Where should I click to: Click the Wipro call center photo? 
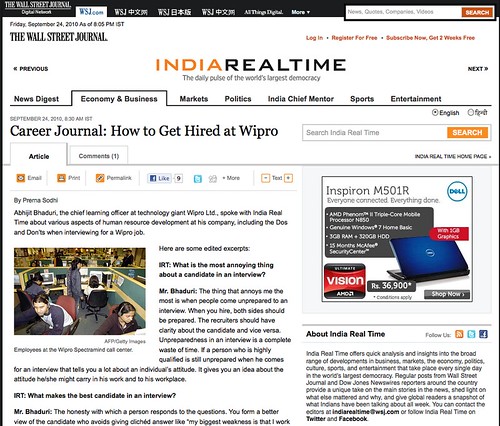(x=80, y=291)
